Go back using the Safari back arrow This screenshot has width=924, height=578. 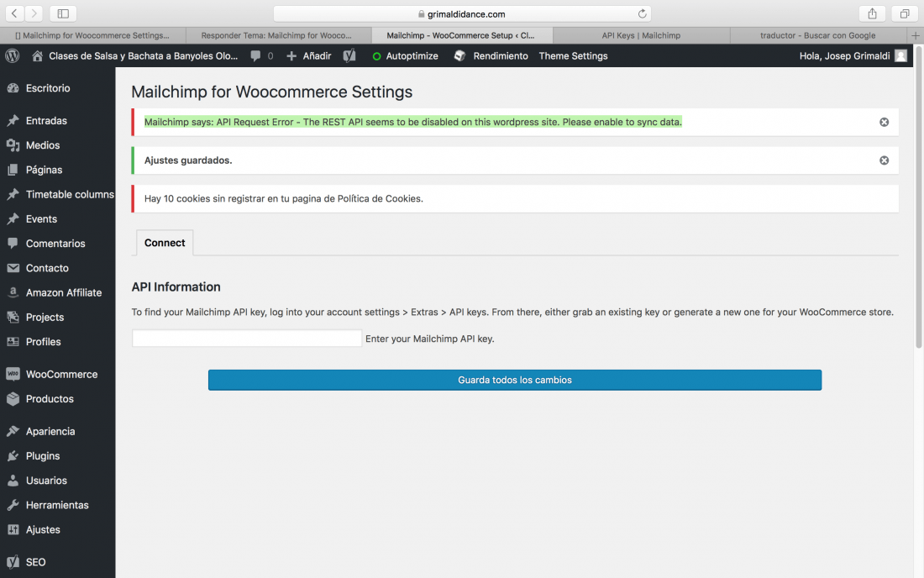14,13
